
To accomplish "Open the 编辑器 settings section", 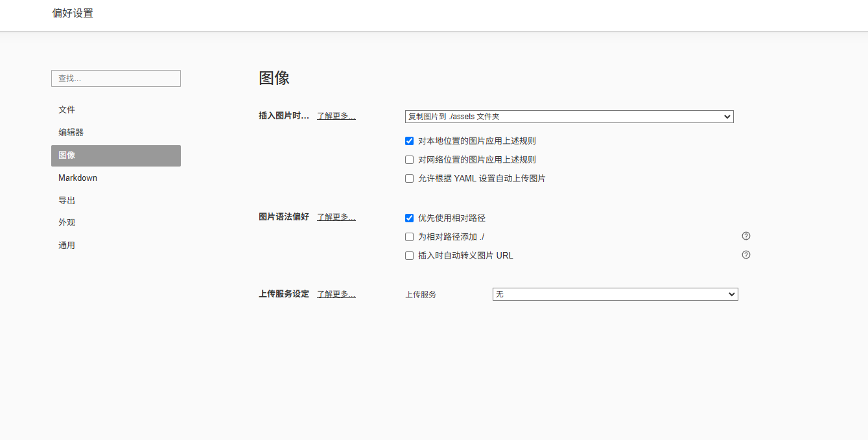I will (x=116, y=132).
